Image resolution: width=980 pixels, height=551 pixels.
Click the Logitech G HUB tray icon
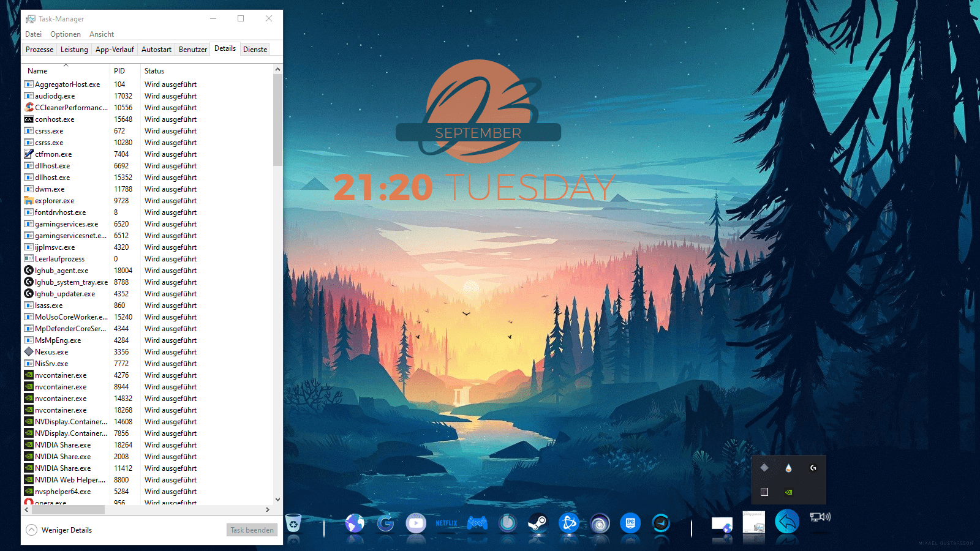point(813,468)
